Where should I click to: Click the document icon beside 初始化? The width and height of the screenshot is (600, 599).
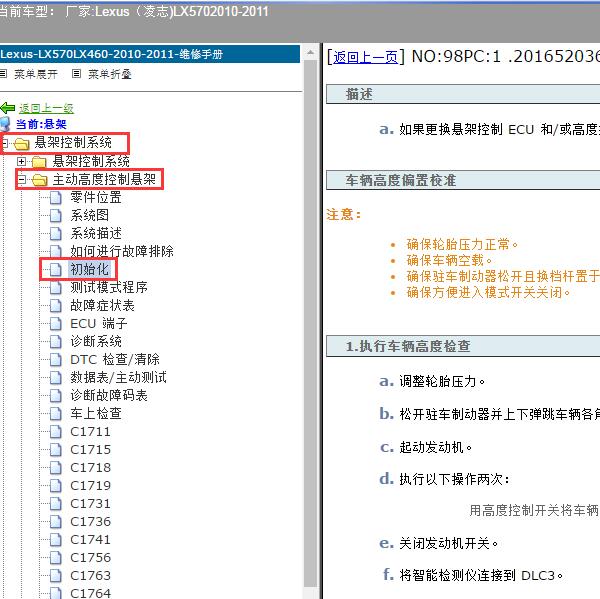pos(55,270)
